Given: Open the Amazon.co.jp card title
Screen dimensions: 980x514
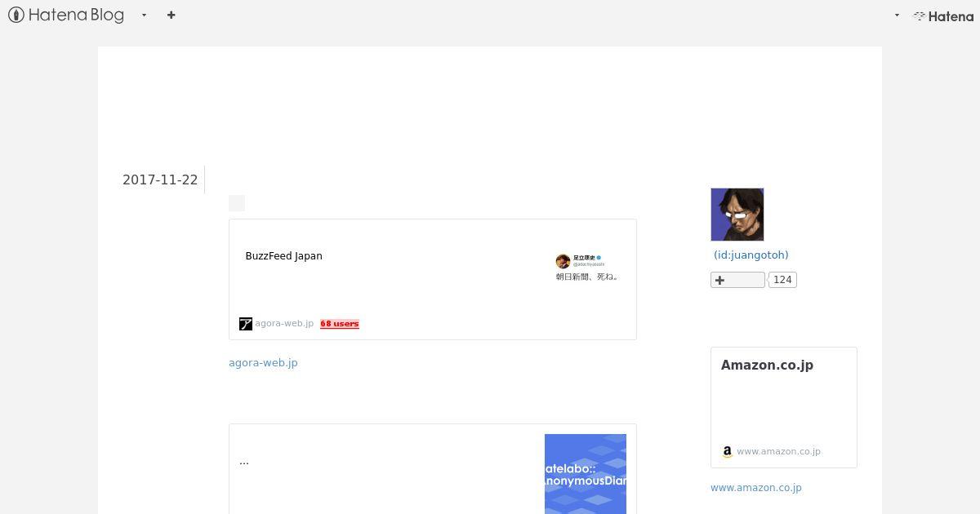Looking at the screenshot, I should pyautogui.click(x=767, y=365).
